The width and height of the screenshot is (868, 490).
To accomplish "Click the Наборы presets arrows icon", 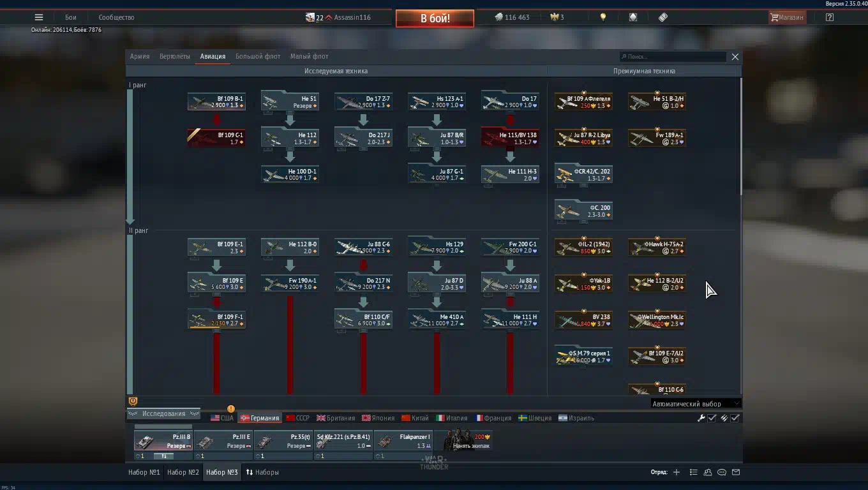I will 250,472.
